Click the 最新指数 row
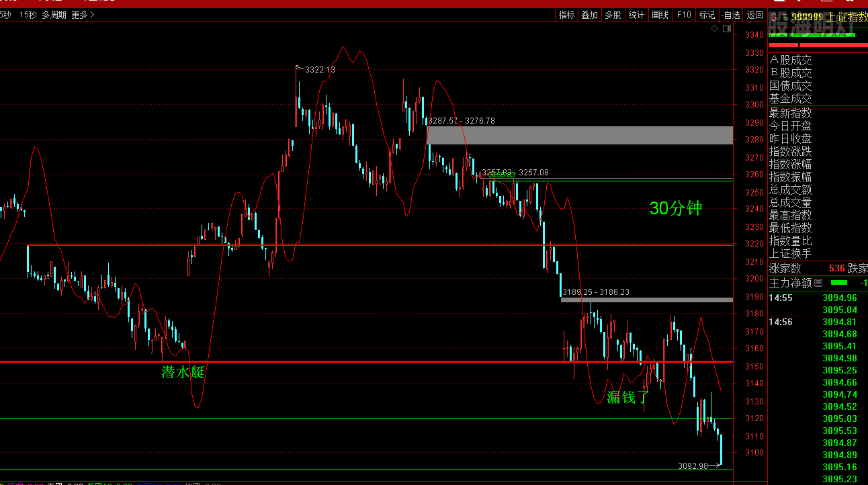Viewport: 868px width, 485px height. pyautogui.click(x=791, y=113)
